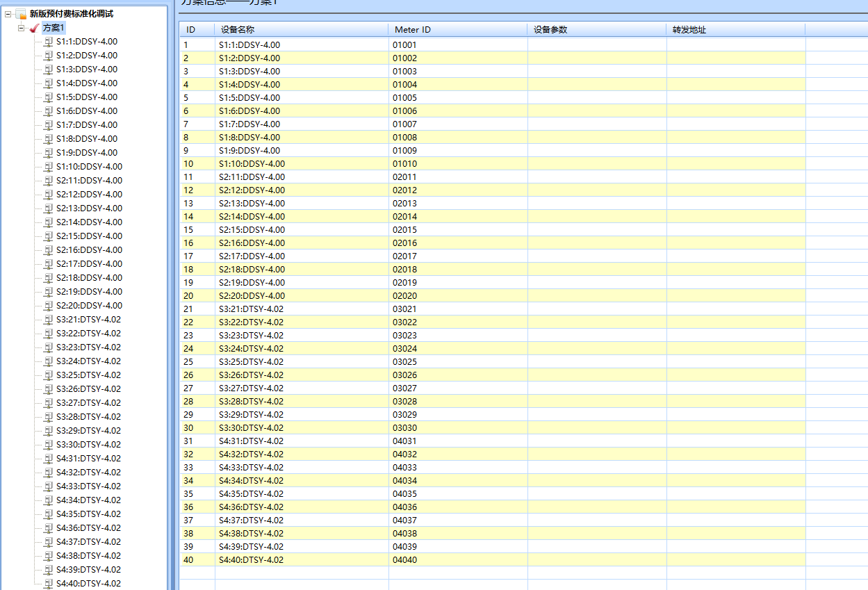Click the red checkmark icon beside 方案1
Viewport: 868px width, 590px height.
point(34,28)
